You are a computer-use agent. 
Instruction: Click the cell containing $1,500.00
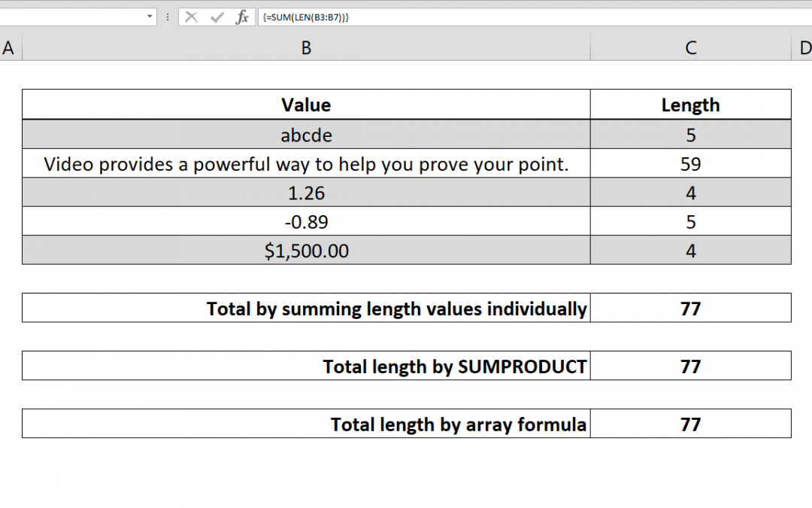tap(305, 251)
